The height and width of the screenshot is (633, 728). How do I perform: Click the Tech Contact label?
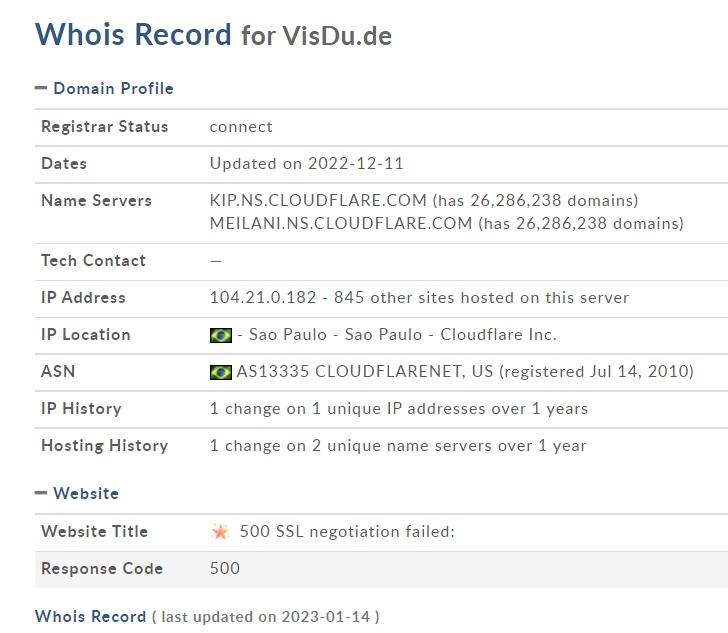point(93,260)
